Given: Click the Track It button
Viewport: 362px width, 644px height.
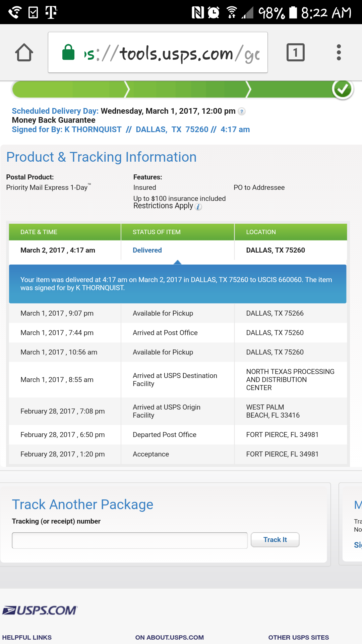Looking at the screenshot, I should (275, 540).
